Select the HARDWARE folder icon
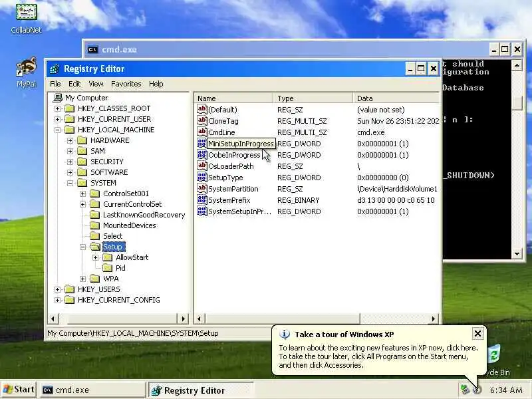This screenshot has width=532, height=399. coord(82,140)
